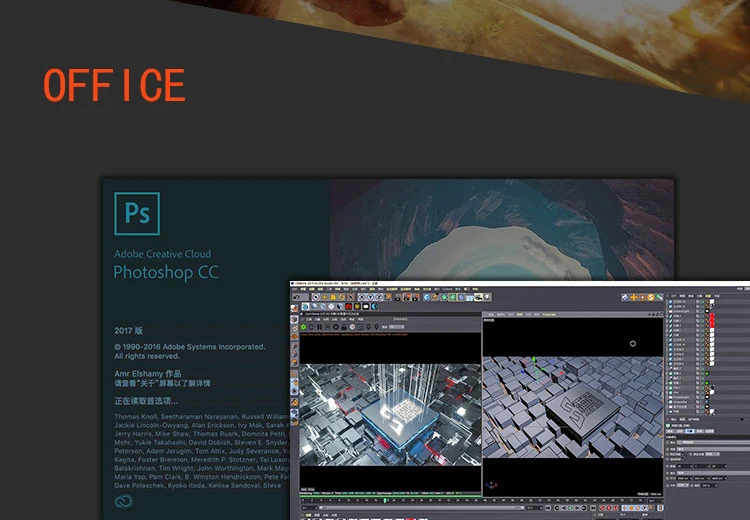Open Live Viewer render channel dropdown
Screen dimensions: 750x520
point(396,327)
